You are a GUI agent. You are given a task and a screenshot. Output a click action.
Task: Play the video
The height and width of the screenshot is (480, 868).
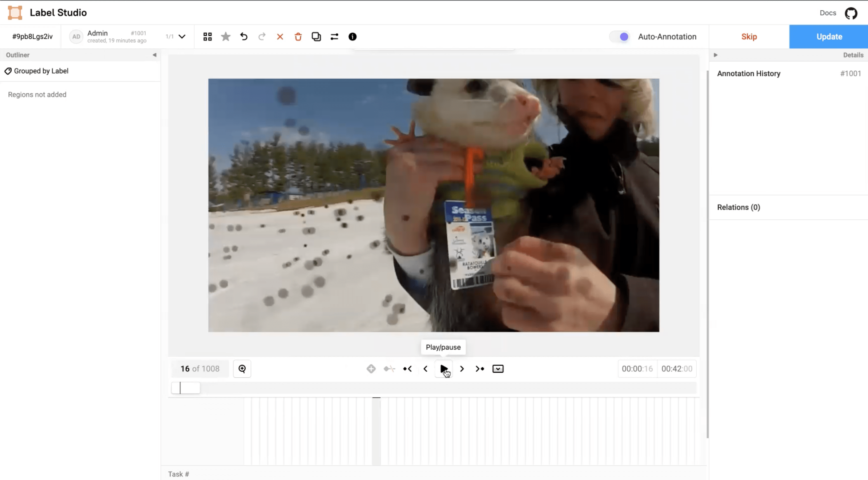pos(444,369)
